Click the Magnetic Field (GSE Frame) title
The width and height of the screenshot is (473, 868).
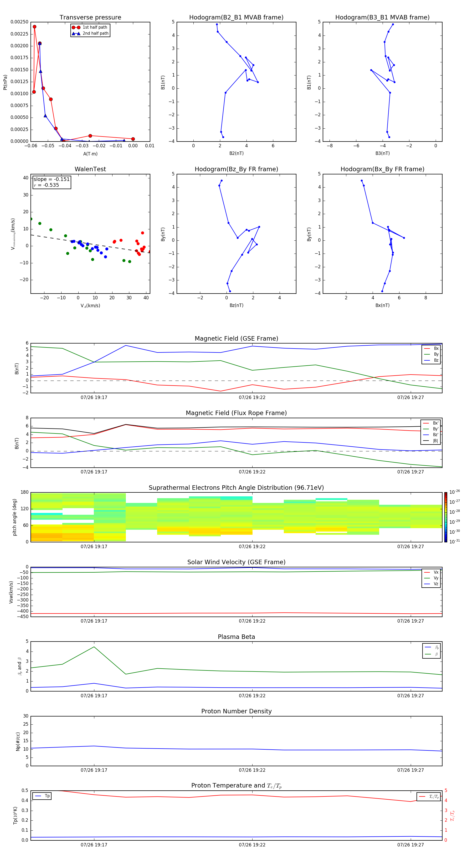click(236, 339)
